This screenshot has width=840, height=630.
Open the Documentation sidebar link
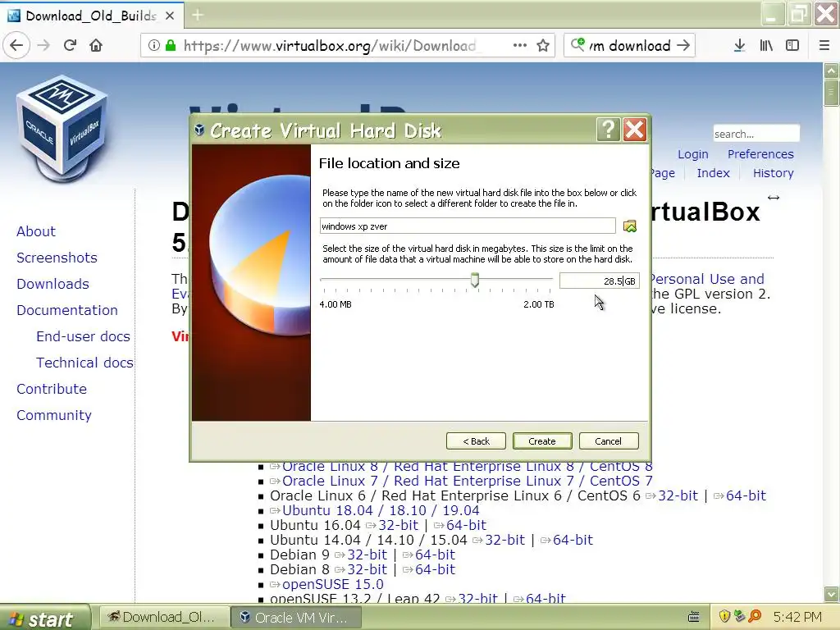coord(67,310)
